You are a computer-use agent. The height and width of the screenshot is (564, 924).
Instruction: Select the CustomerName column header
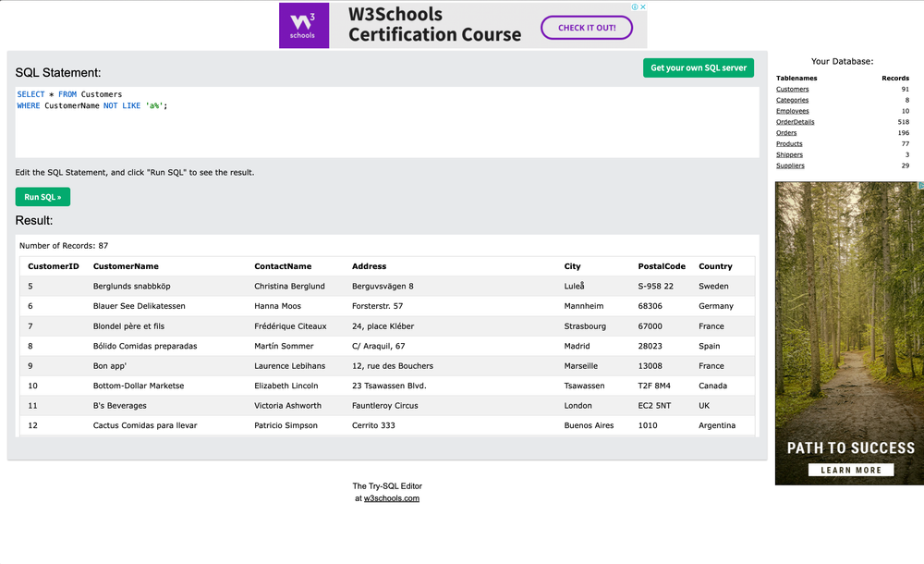click(x=126, y=266)
